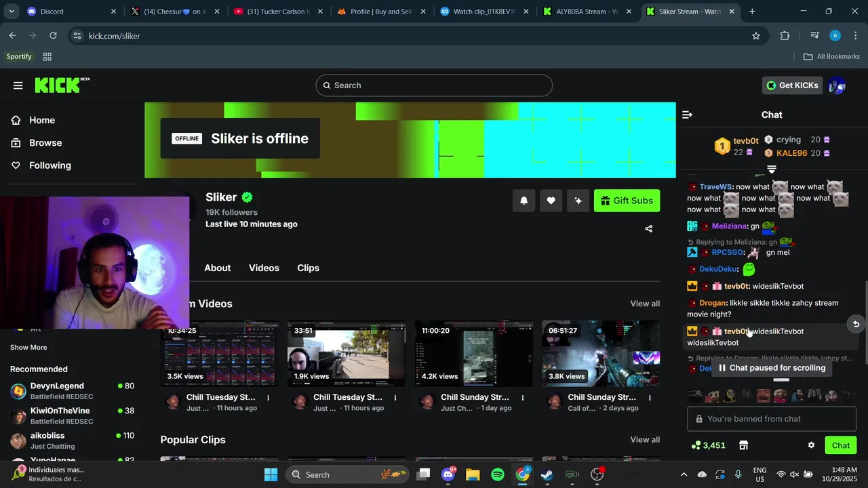
Task: Click View all next to stream videos
Action: tap(645, 304)
